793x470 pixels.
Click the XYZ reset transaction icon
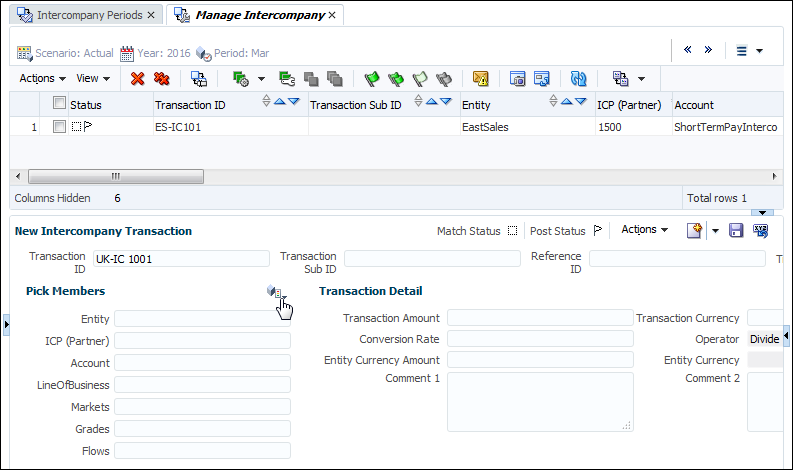tap(760, 230)
